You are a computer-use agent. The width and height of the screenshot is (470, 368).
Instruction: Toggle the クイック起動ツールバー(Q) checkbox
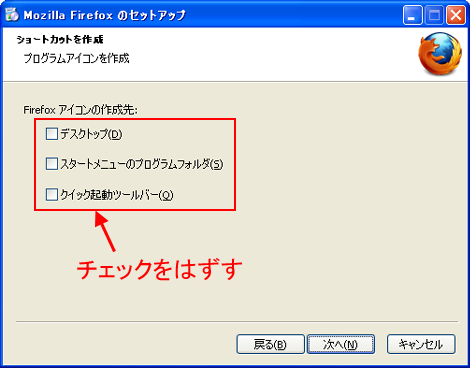click(52, 194)
